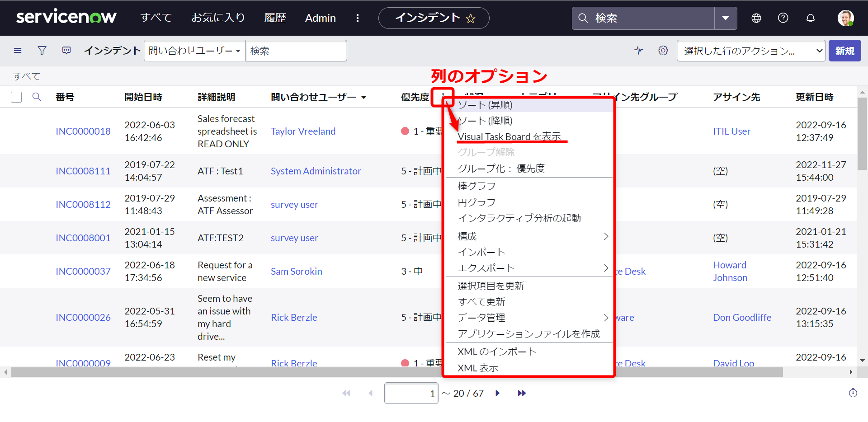The height and width of the screenshot is (422, 868).
Task: Open the navigation menu hamburger icon
Action: 17,51
